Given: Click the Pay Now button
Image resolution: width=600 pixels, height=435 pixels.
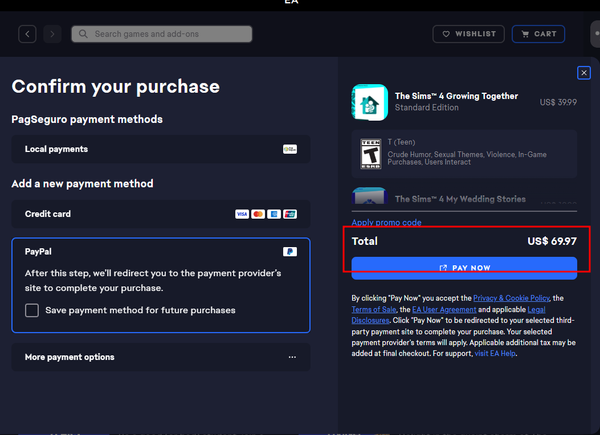Looking at the screenshot, I should pos(464,268).
